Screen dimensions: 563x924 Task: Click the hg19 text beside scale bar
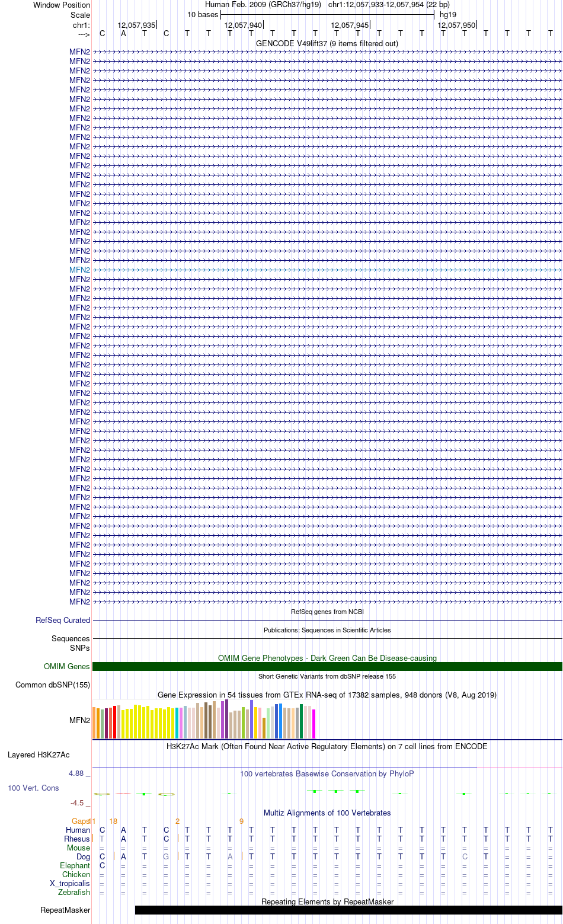pyautogui.click(x=448, y=14)
